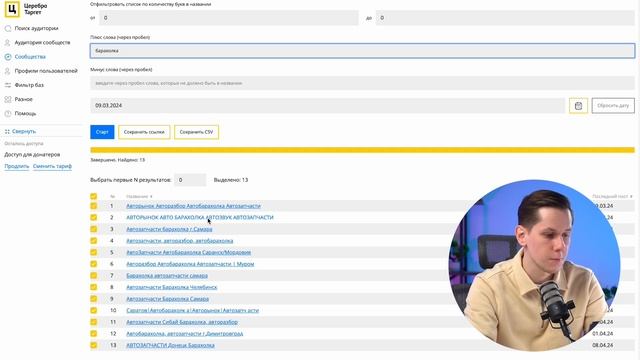Open row 3 Автозапчасти Барахолка г.Самара link
Viewport: 640px width, 360px height.
tap(169, 229)
